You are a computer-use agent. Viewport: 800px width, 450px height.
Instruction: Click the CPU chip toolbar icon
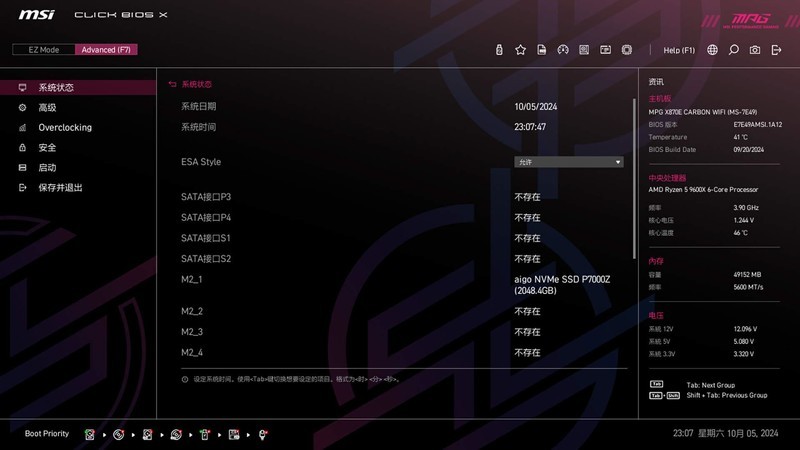tap(627, 49)
